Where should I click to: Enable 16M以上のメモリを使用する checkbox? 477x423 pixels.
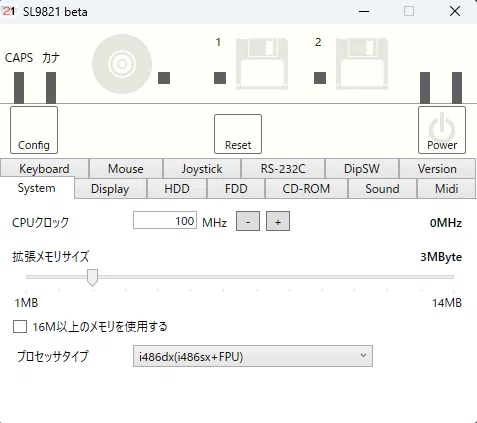(x=20, y=326)
